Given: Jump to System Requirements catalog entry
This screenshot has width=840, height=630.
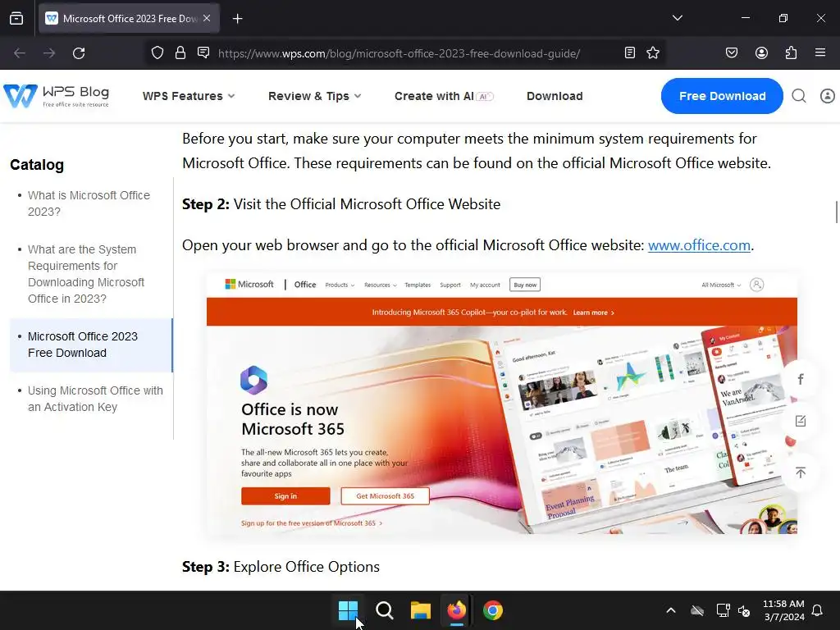Looking at the screenshot, I should pyautogui.click(x=86, y=274).
